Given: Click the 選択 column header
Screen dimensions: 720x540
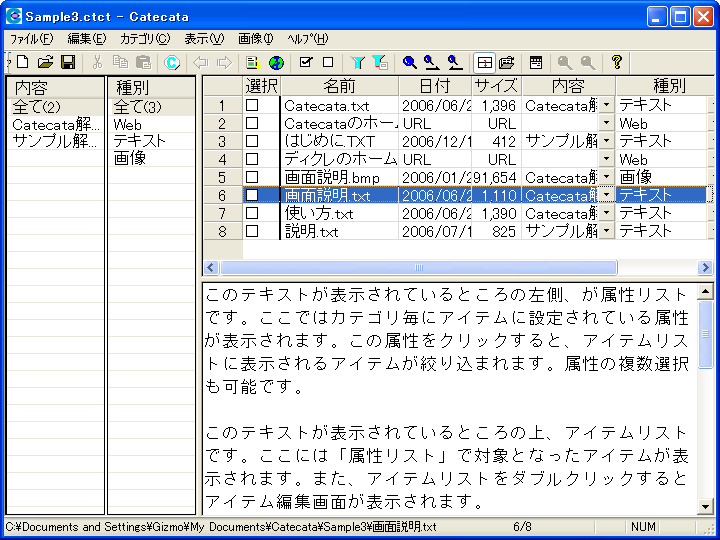Looking at the screenshot, I should [261, 86].
